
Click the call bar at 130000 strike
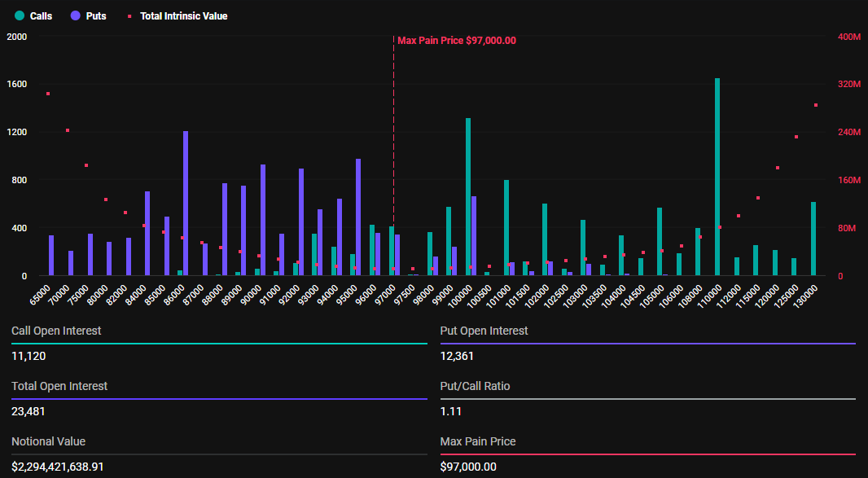pos(813,239)
